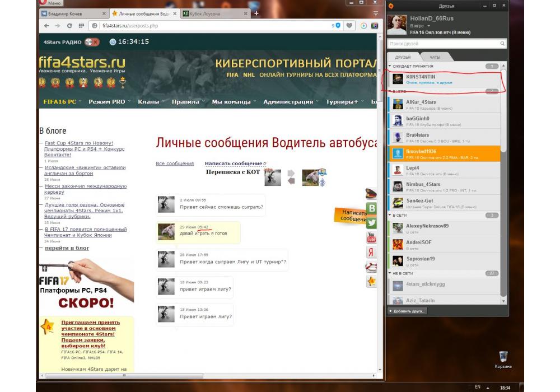560x392 pixels.
Task: Collapse the 'Не в сети' friends group
Action: [x=390, y=273]
